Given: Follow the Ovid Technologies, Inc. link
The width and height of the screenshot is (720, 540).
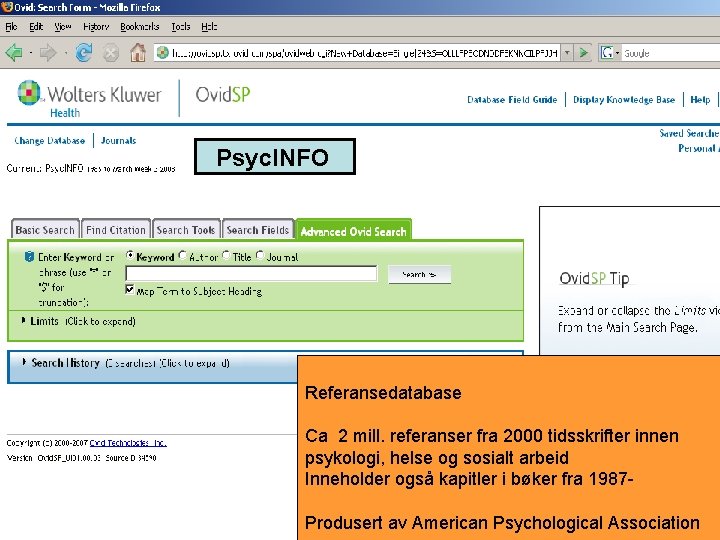Looking at the screenshot, I should pos(128,443).
